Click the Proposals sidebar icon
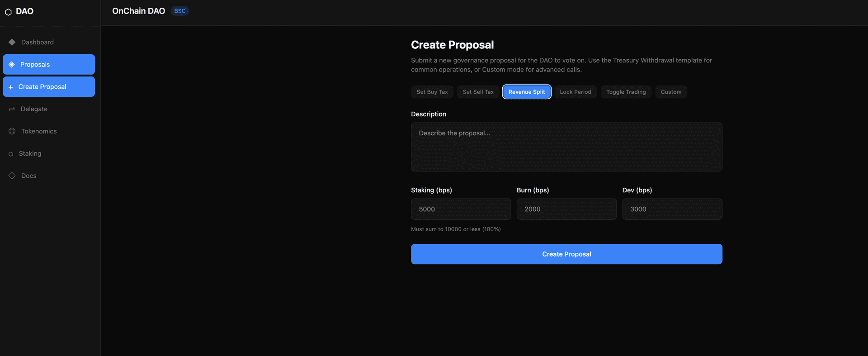The width and height of the screenshot is (868, 356). pyautogui.click(x=12, y=65)
